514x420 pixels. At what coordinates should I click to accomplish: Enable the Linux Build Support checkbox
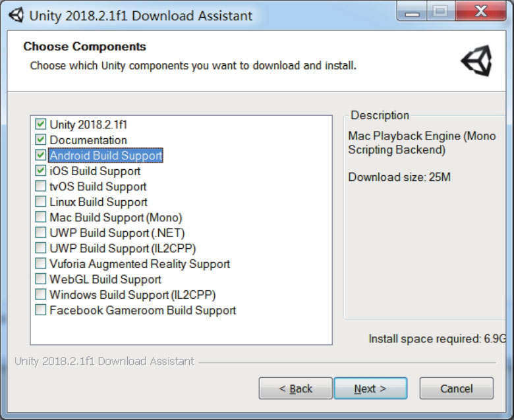point(40,201)
